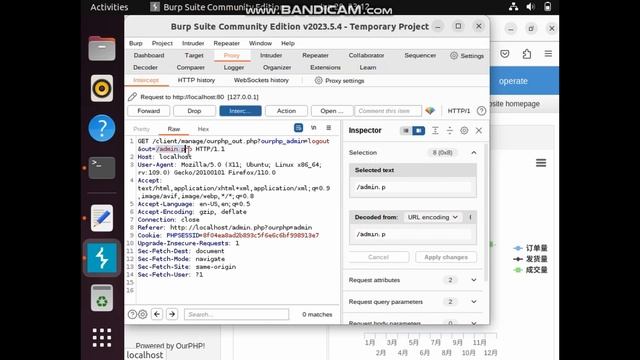Screen dimensions: 640x360
Task: Click the Burp Suite dock icon
Action: point(102,258)
